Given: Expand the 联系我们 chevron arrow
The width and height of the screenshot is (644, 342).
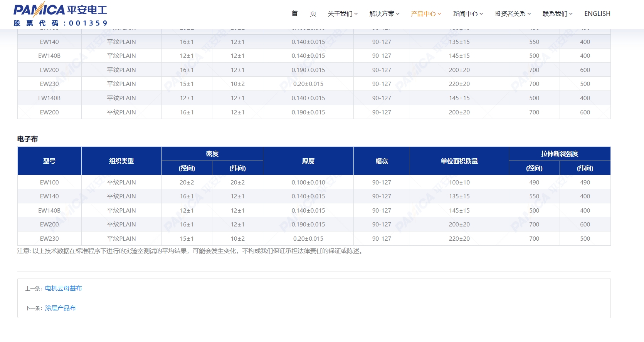Looking at the screenshot, I should coord(571,14).
